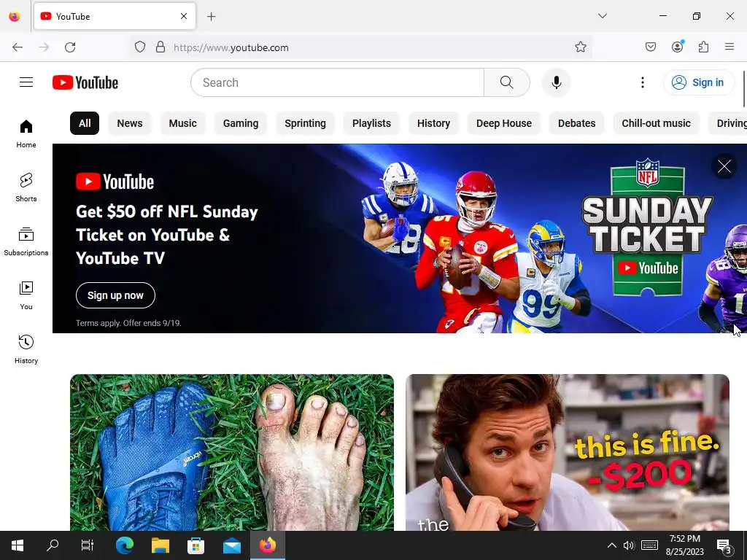Image resolution: width=747 pixels, height=560 pixels.
Task: Select the History filter chip
Action: coord(433,123)
